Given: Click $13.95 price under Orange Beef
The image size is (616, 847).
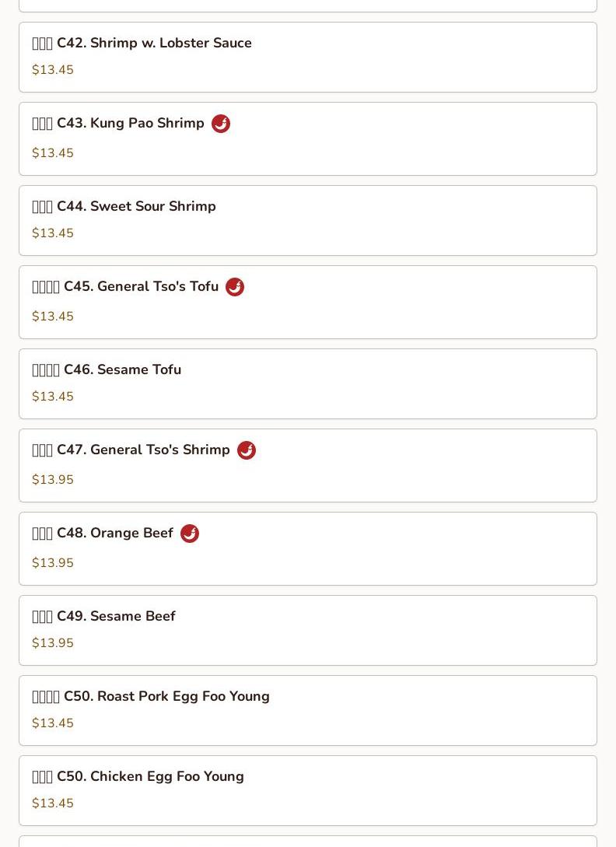Looking at the screenshot, I should click(53, 563).
